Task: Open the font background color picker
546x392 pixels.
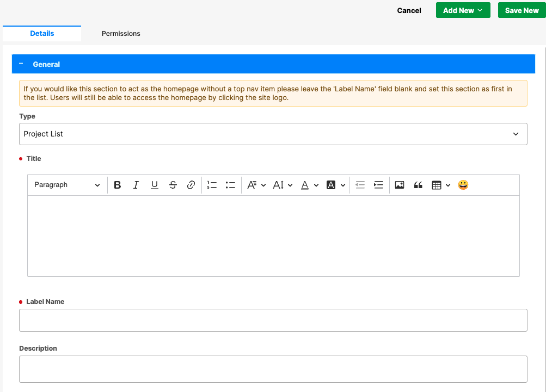Action: [x=331, y=185]
